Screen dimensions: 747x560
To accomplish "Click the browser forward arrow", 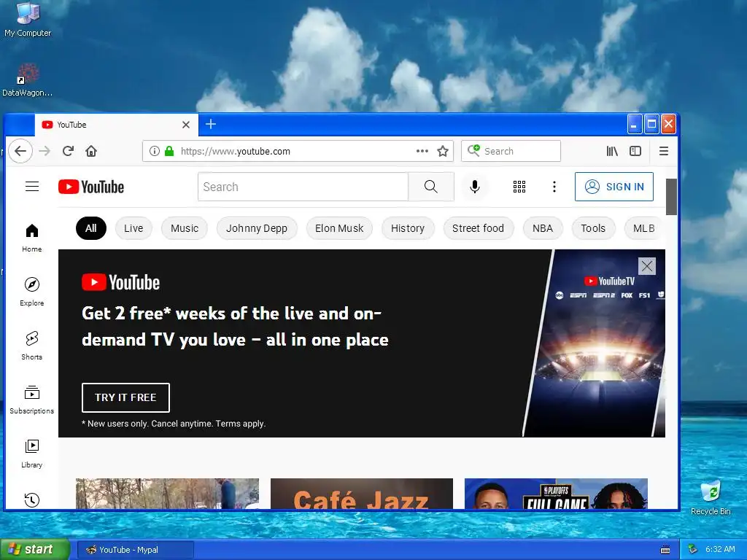I will [x=44, y=151].
